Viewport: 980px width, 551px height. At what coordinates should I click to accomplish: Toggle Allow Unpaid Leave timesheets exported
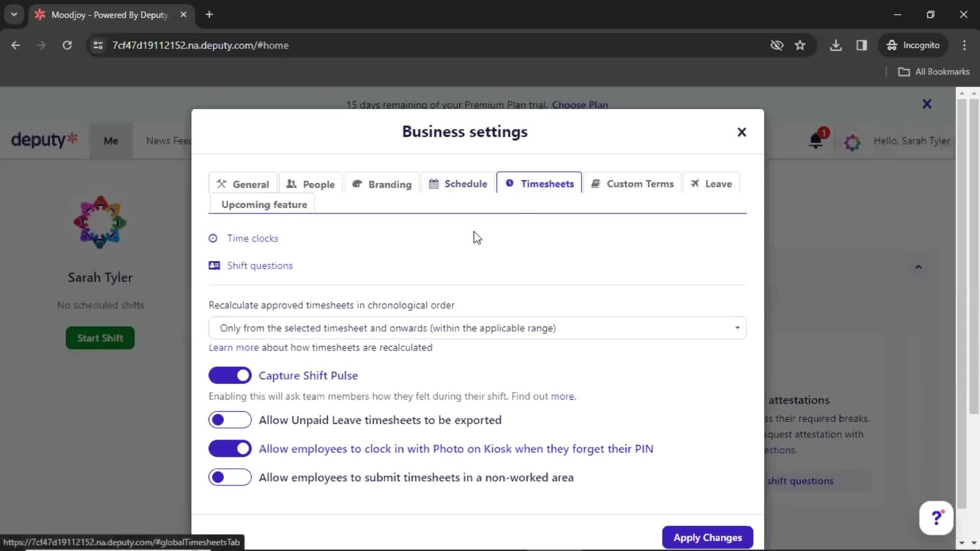point(230,420)
